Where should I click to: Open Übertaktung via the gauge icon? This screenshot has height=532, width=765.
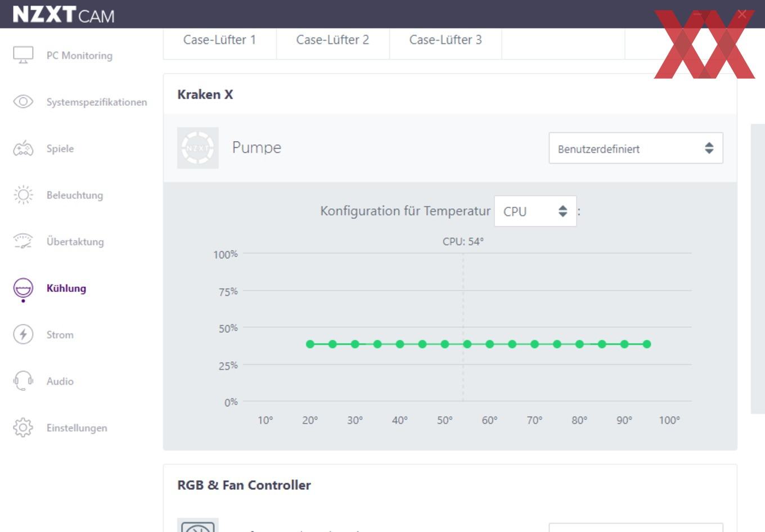click(x=23, y=241)
